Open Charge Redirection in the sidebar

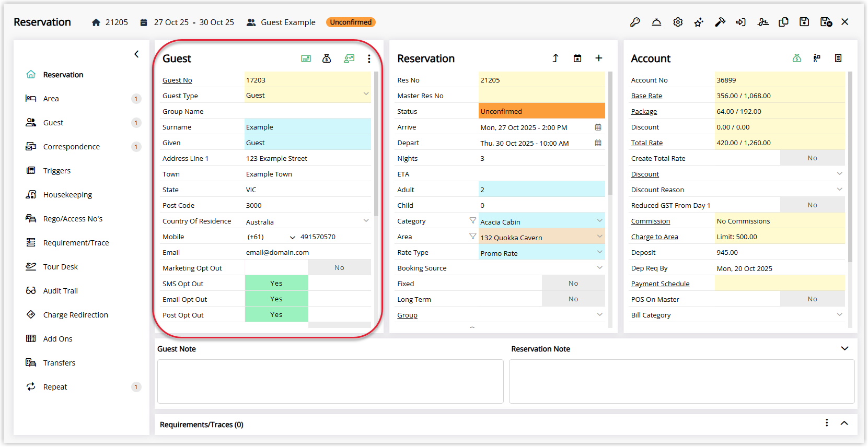coord(83,315)
